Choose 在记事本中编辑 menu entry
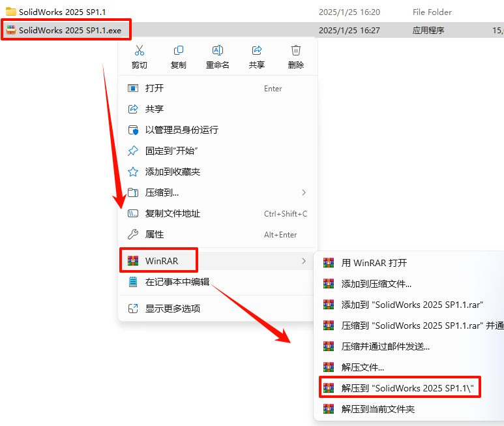 click(218, 282)
